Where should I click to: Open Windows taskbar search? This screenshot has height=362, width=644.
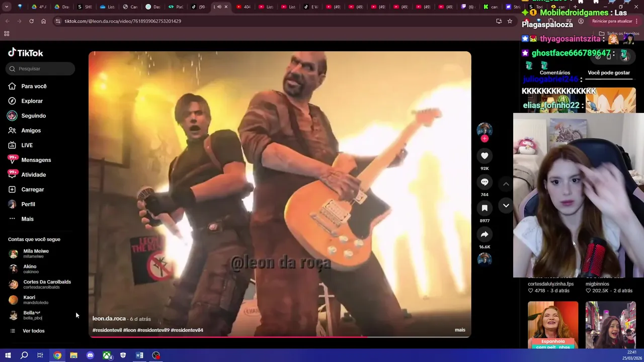[x=24, y=355]
